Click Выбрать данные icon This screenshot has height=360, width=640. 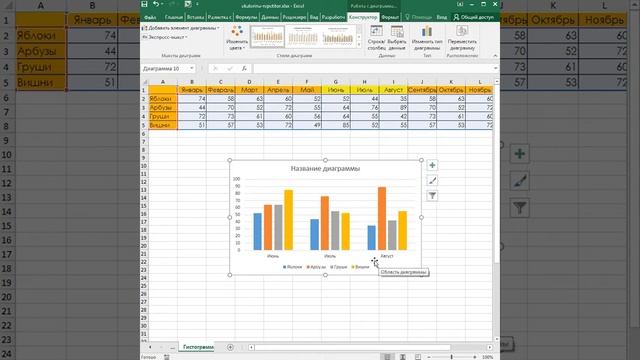point(397,31)
